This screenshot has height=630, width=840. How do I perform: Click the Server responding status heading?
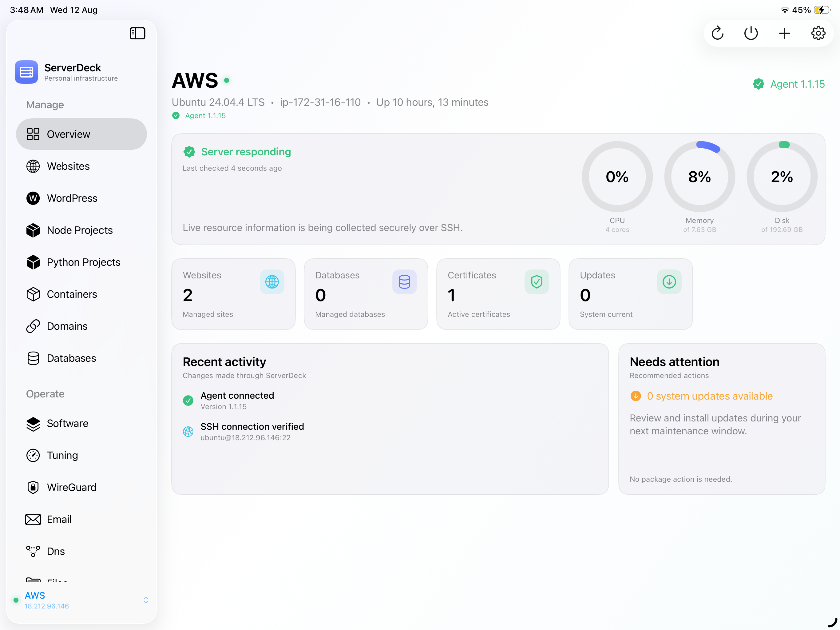click(246, 152)
